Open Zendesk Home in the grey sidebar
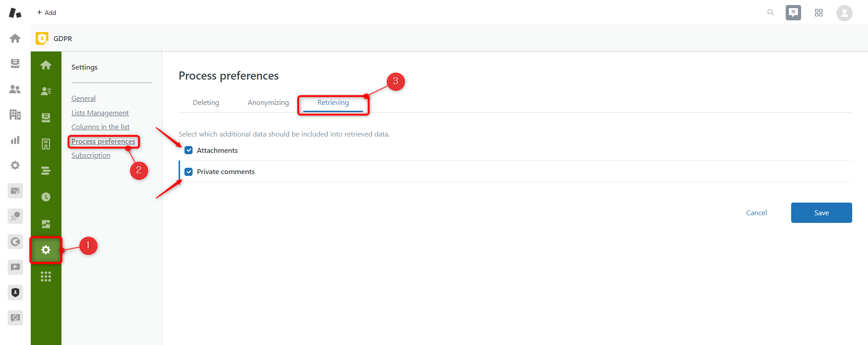The image size is (868, 345). pyautogui.click(x=15, y=38)
